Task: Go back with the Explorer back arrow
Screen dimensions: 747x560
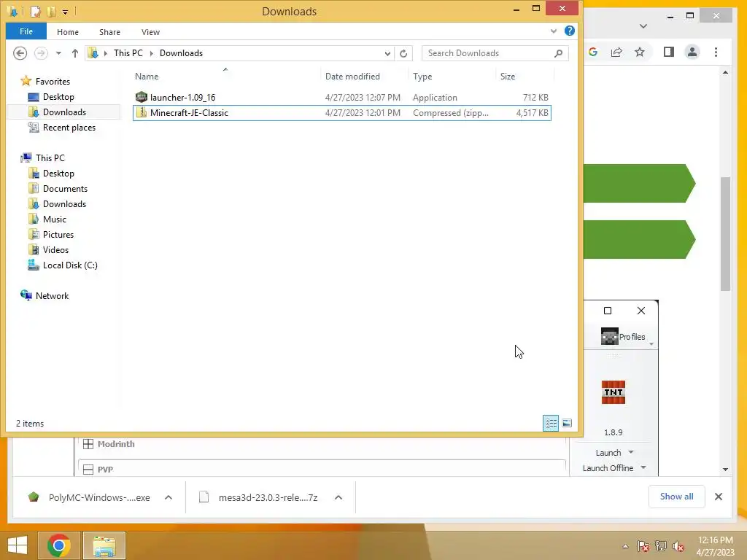Action: click(20, 53)
